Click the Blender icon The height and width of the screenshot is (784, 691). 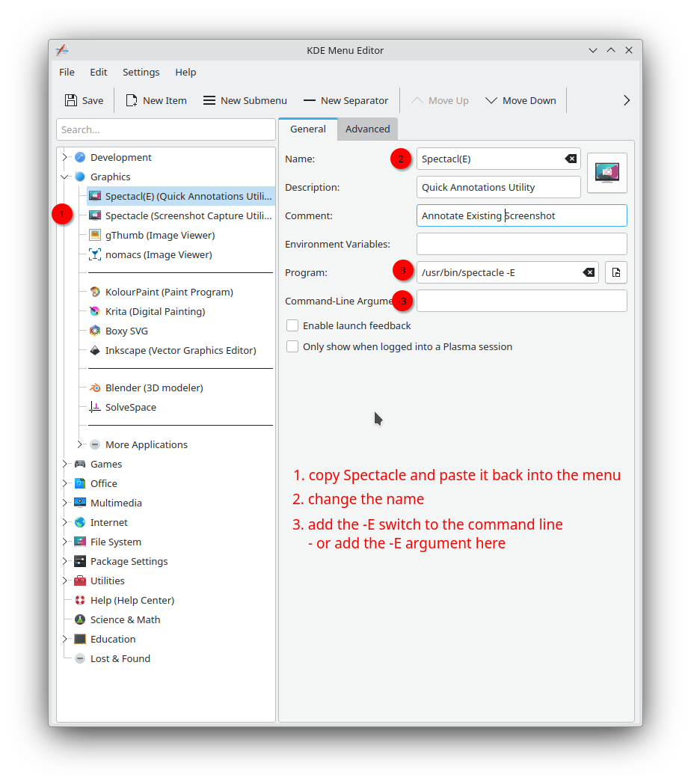pos(95,388)
